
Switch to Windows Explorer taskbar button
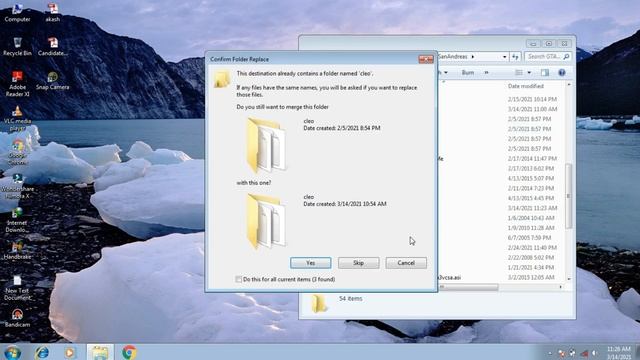click(x=100, y=352)
